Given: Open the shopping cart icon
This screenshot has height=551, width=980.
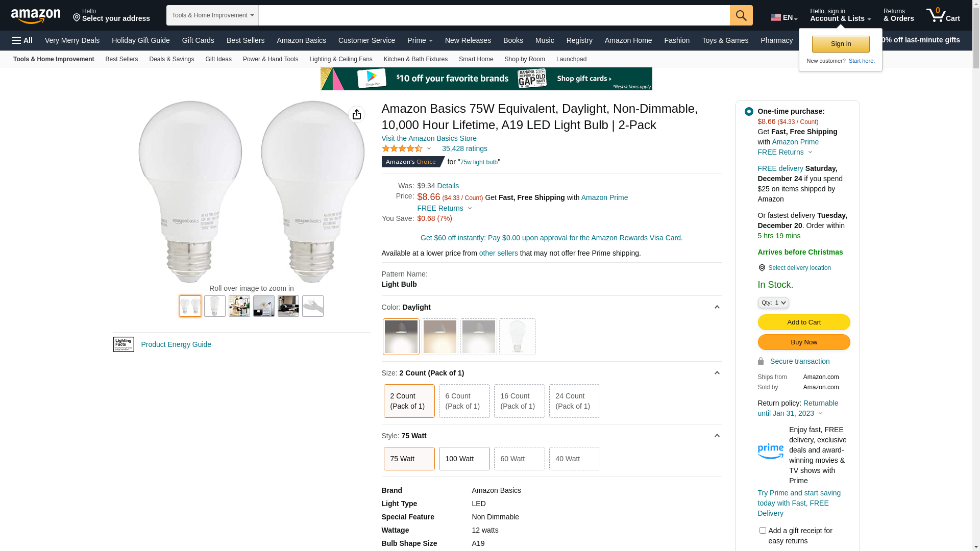Looking at the screenshot, I should pyautogui.click(x=943, y=15).
